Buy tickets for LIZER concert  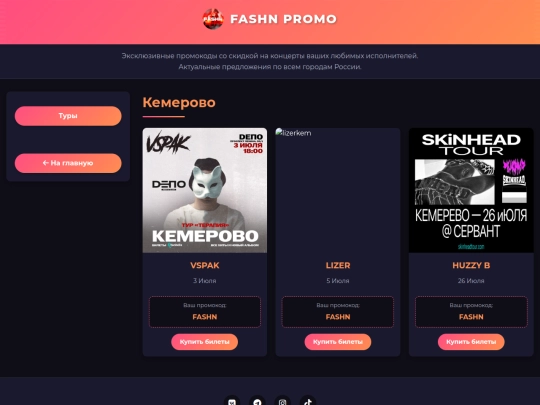pyautogui.click(x=338, y=342)
